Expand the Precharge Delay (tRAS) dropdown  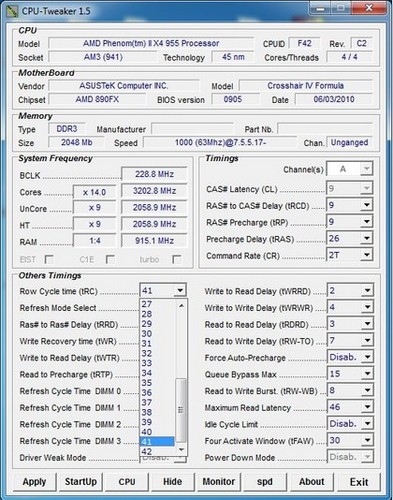[367, 238]
